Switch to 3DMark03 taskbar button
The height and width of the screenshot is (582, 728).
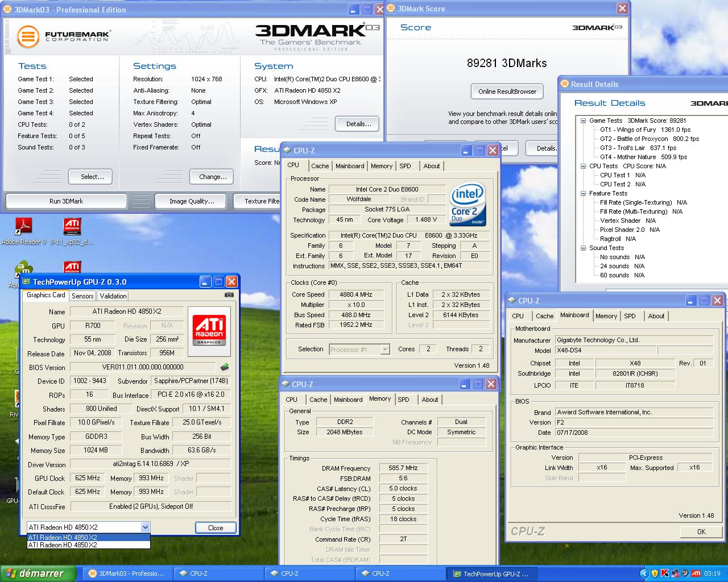point(127,573)
